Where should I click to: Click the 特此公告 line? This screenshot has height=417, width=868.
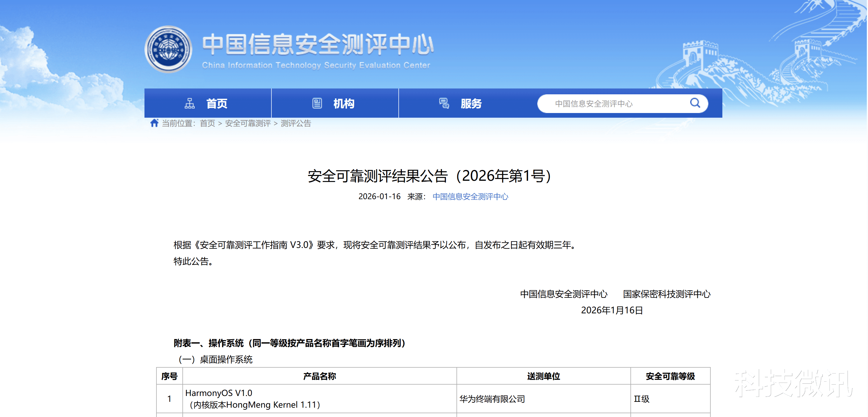pos(194,261)
